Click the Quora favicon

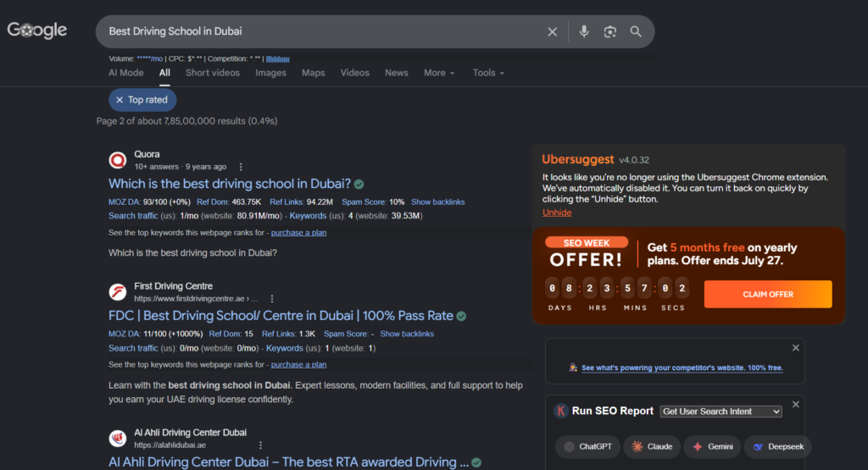point(117,160)
